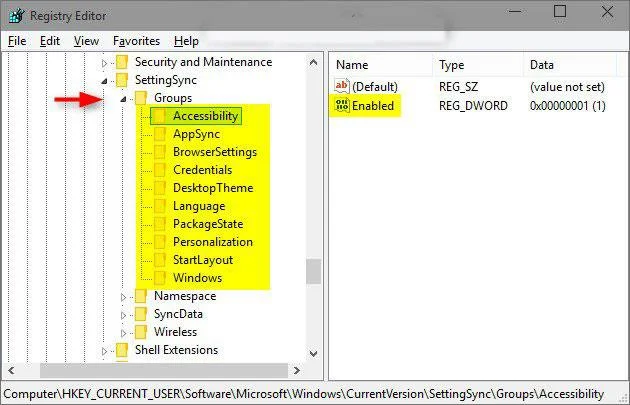
Task: Click the tree horizontal scrollbar thumb
Action: tap(164, 370)
